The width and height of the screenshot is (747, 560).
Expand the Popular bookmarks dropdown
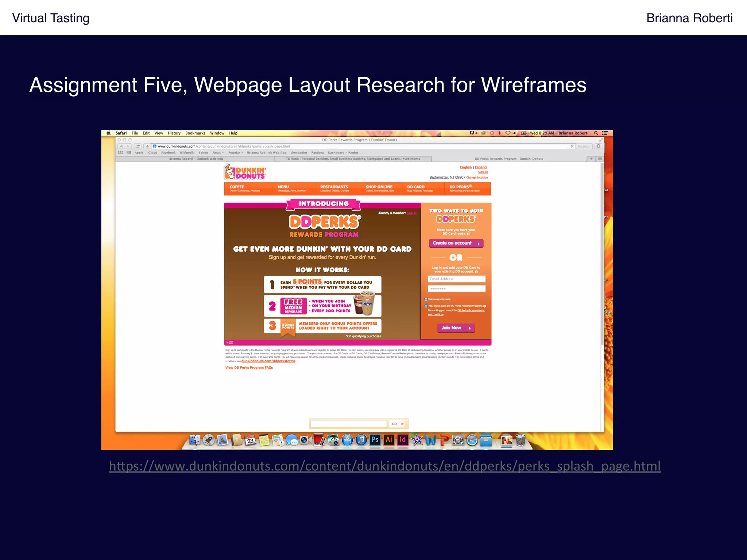[x=236, y=153]
